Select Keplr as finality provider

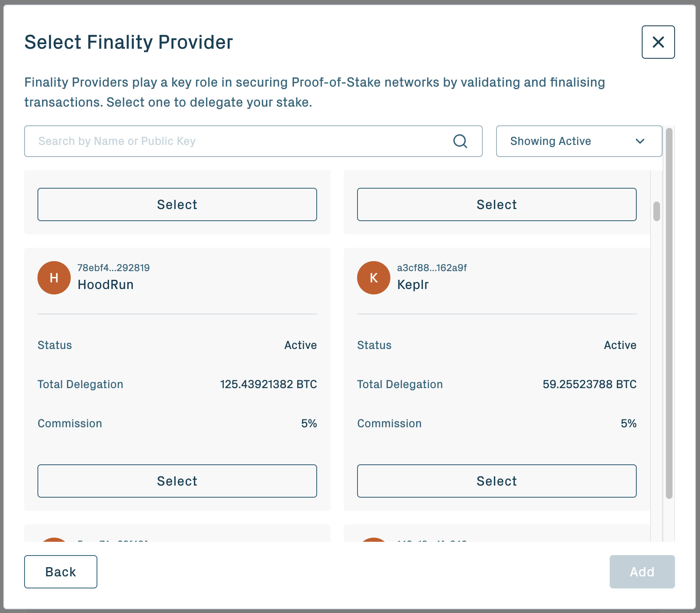click(x=496, y=481)
